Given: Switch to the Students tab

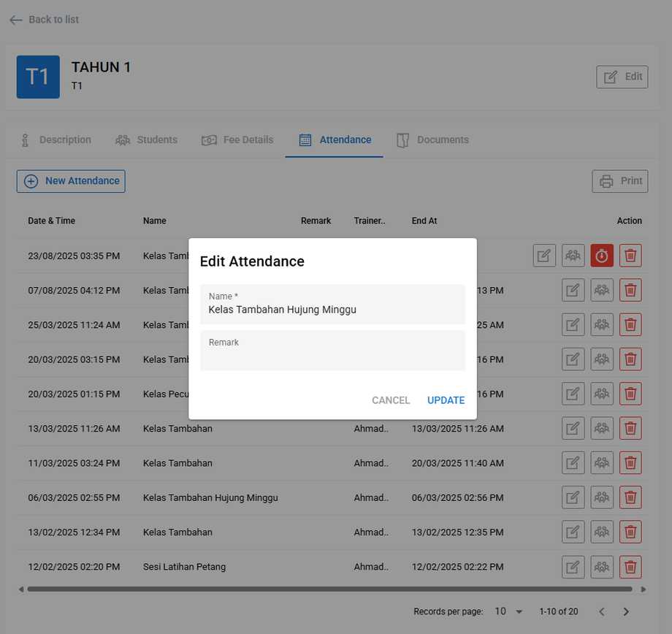Looking at the screenshot, I should (147, 140).
